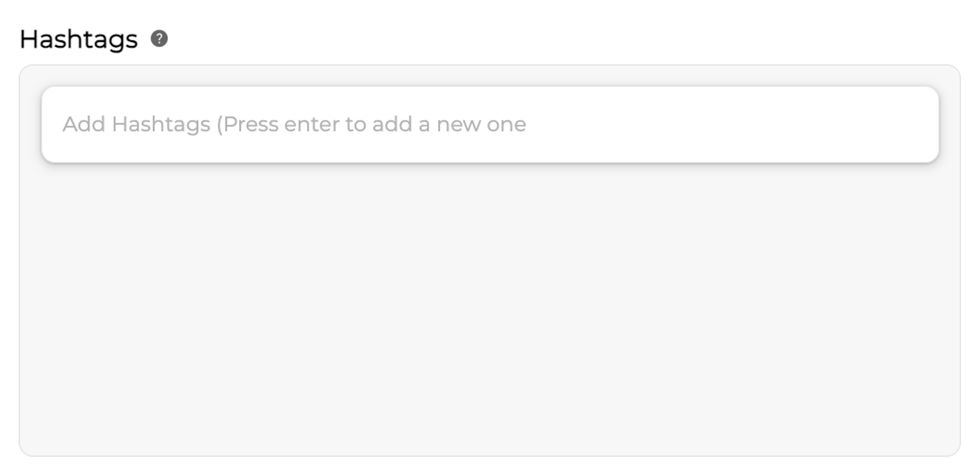Open the tooltip beside the Hashtags heading
Image resolution: width=980 pixels, height=476 pixels.
[159, 39]
